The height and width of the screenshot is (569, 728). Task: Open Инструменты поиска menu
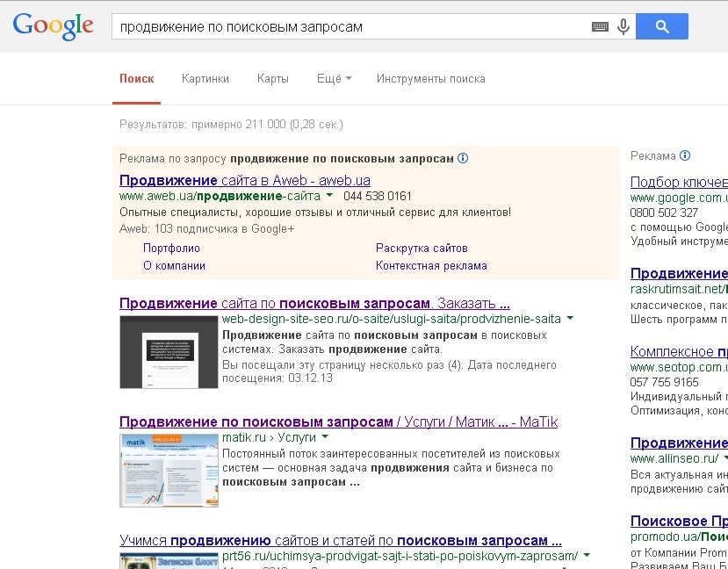431,78
